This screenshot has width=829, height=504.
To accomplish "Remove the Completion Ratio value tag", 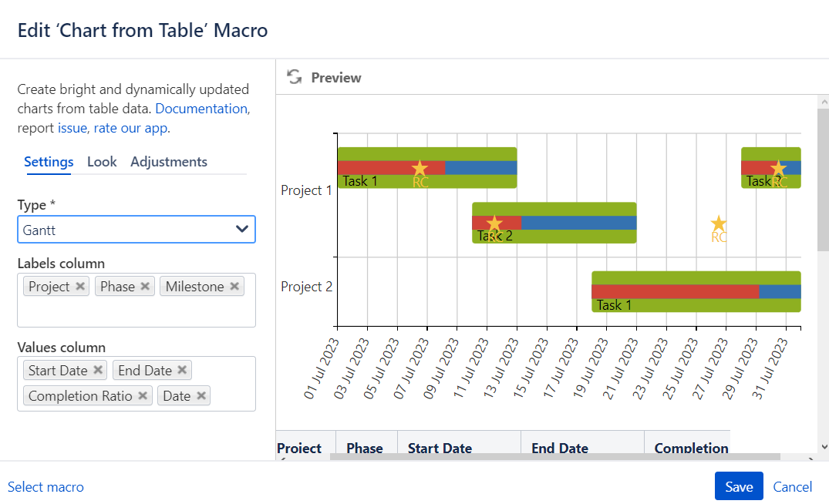I will tap(143, 395).
